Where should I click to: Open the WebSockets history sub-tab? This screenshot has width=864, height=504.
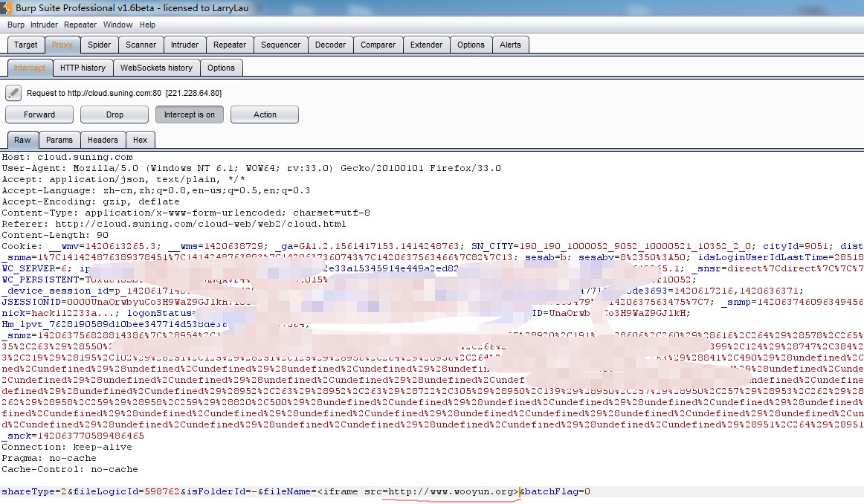[156, 68]
